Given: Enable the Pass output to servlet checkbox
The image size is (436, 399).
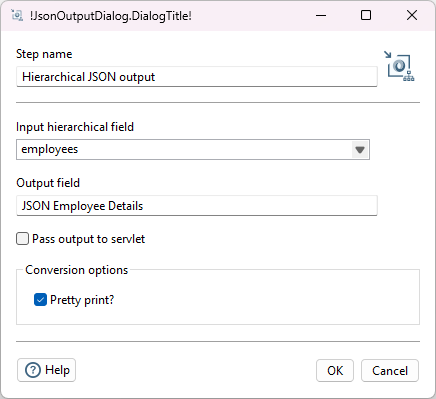Looking at the screenshot, I should point(22,239).
